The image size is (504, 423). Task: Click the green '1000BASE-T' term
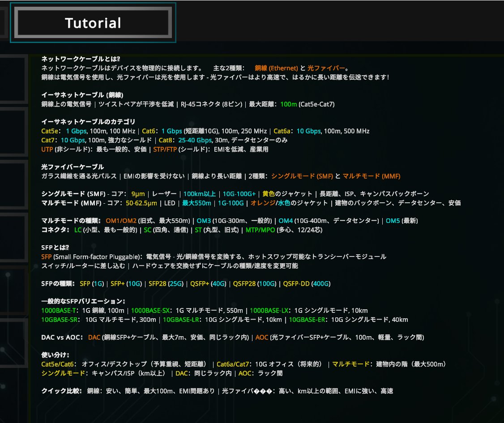(59, 311)
